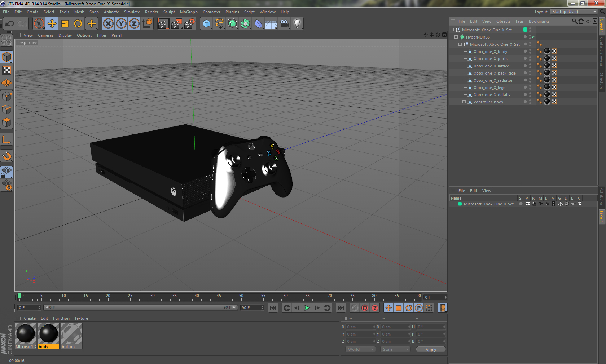Collapse the root Microsoft_Xbox_One_X_Set node
The image size is (606, 364).
(x=452, y=30)
